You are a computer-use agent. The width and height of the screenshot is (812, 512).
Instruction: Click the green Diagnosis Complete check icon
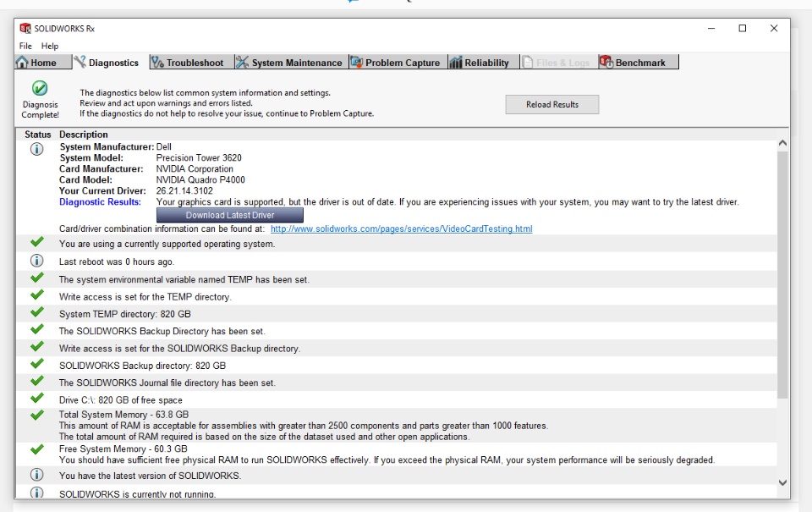point(40,88)
